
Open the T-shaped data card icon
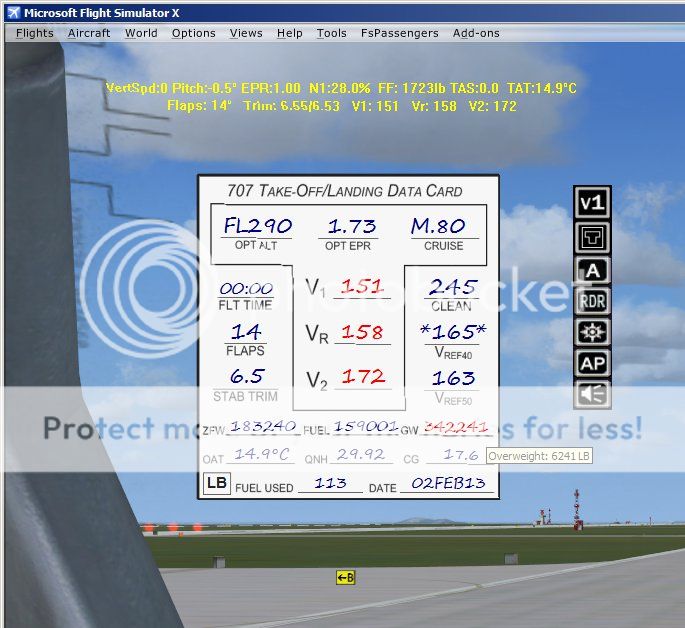(593, 237)
